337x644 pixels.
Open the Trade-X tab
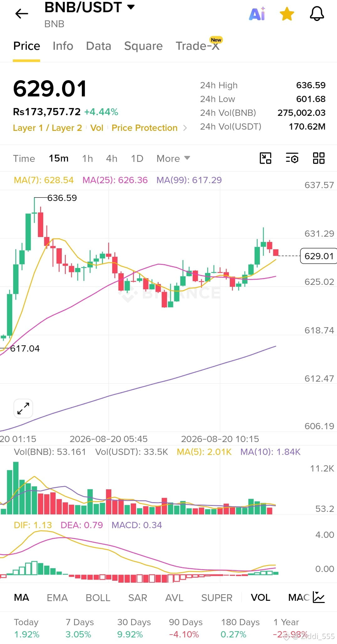(x=197, y=46)
